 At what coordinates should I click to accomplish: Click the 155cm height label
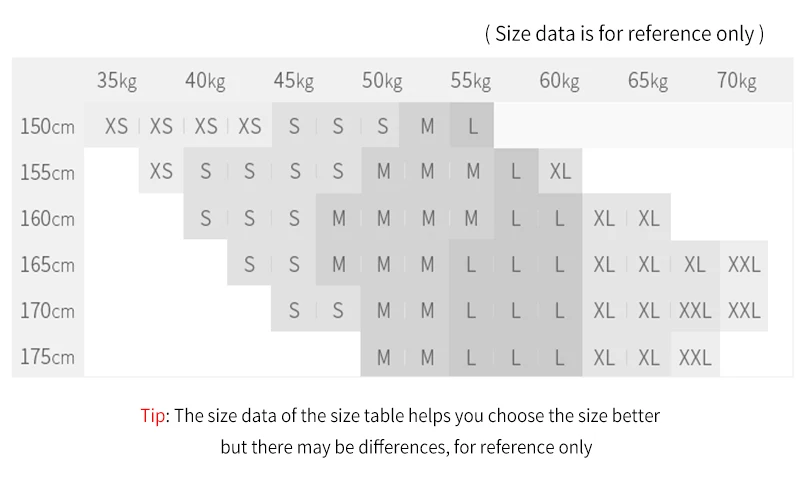[48, 172]
